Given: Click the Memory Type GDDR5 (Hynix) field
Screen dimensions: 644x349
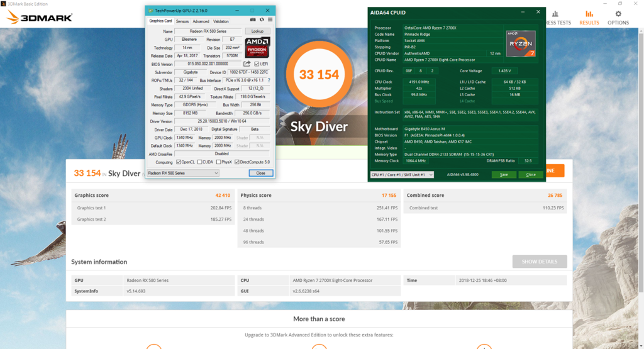Looking at the screenshot, I should click(195, 105).
